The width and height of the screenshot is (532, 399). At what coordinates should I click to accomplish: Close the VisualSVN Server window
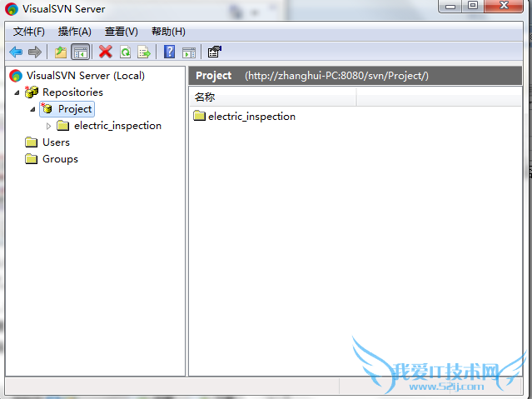(504, 6)
